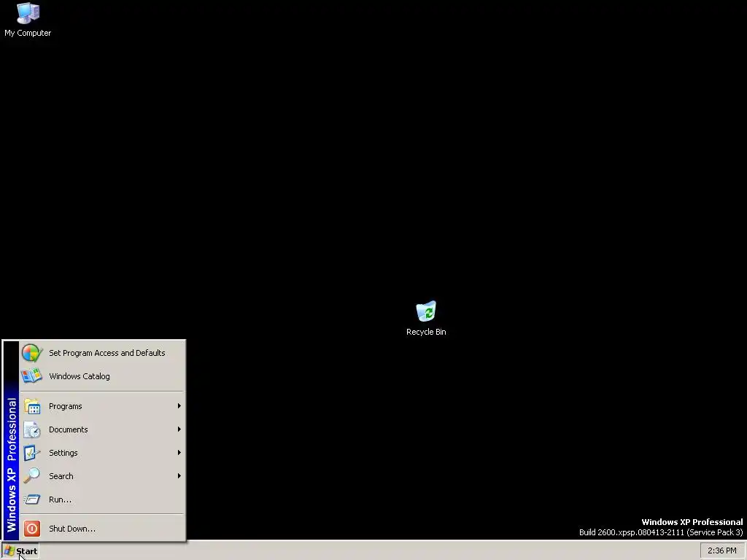
Task: Expand the Documents submenu arrow
Action: [179, 429]
